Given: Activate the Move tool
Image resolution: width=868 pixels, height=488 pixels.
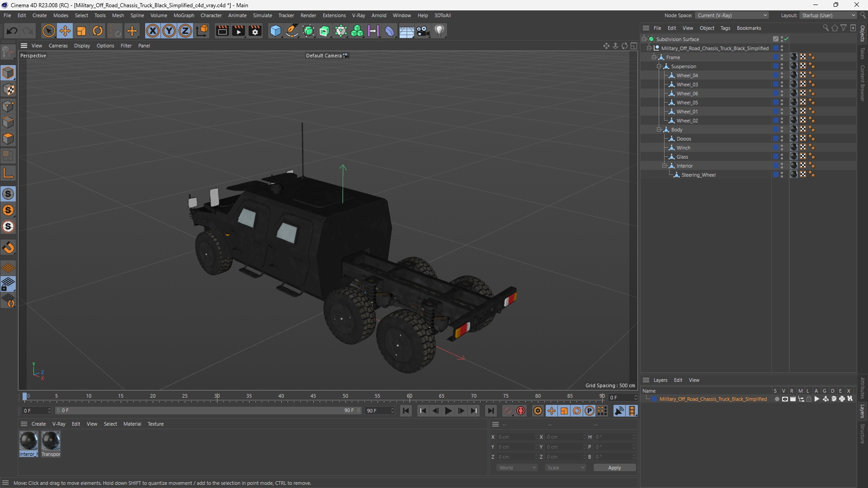Looking at the screenshot, I should 65,31.
